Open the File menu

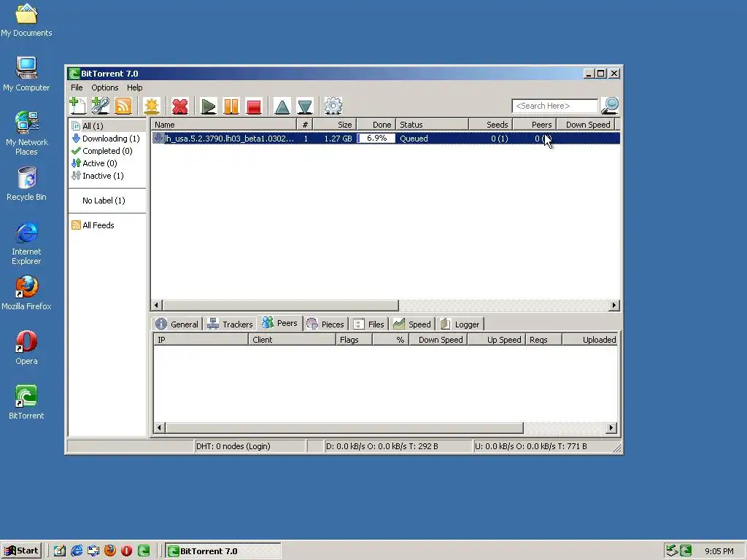coord(77,87)
